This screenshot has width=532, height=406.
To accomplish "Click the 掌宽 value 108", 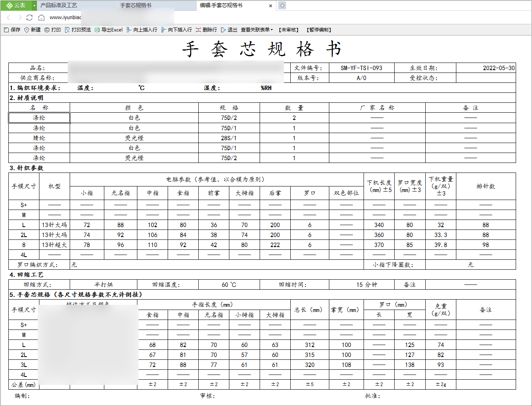I will (x=346, y=365).
